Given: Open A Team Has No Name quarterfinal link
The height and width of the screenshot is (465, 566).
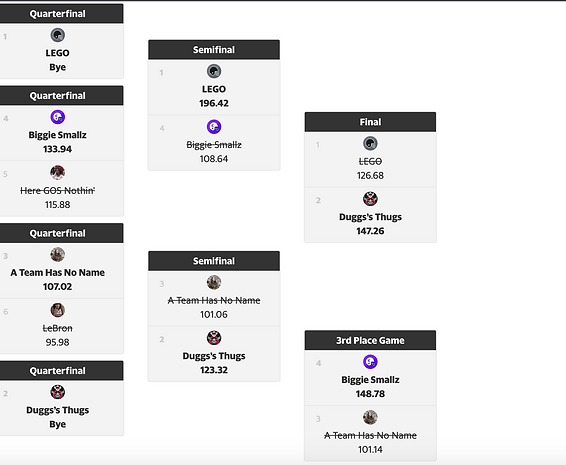Looking at the screenshot, I should [57, 273].
